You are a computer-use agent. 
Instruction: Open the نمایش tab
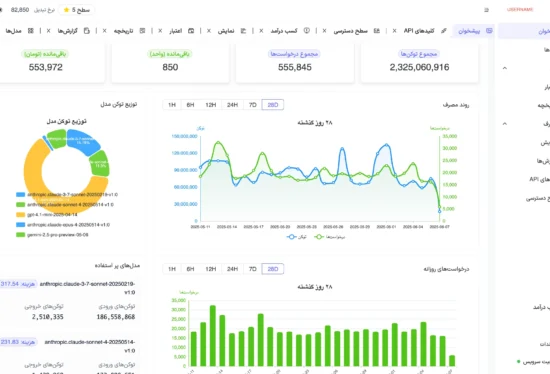pyautogui.click(x=226, y=31)
